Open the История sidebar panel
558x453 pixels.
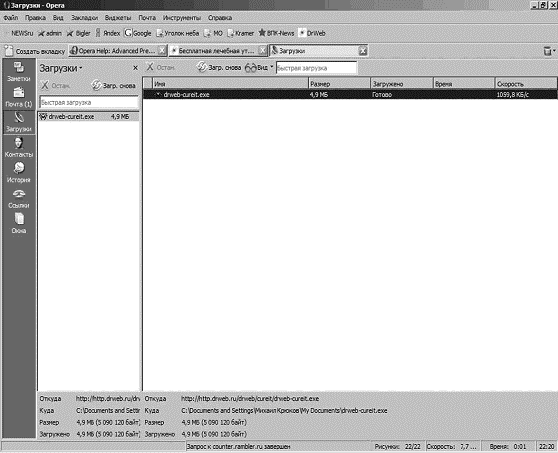[x=19, y=173]
